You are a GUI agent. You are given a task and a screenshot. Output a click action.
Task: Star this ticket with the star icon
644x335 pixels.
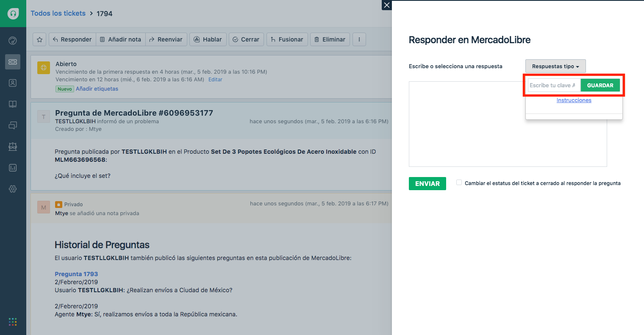(x=39, y=39)
